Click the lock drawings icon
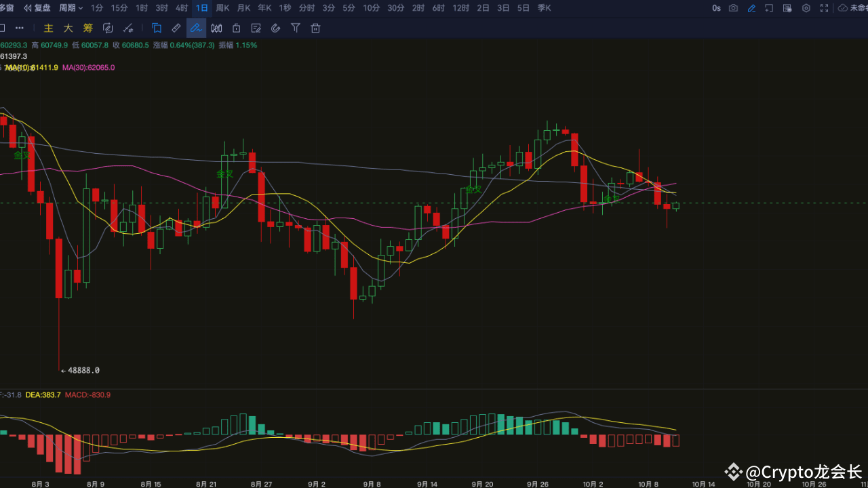Image resolution: width=868 pixels, height=488 pixels. (236, 28)
